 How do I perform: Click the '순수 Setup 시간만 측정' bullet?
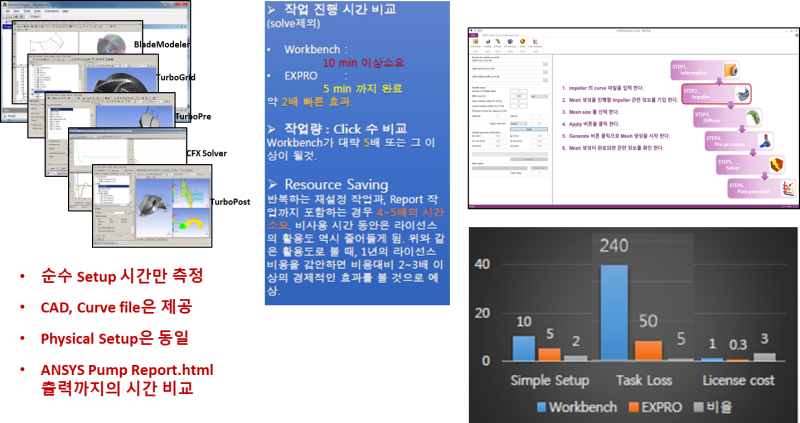[x=122, y=276]
